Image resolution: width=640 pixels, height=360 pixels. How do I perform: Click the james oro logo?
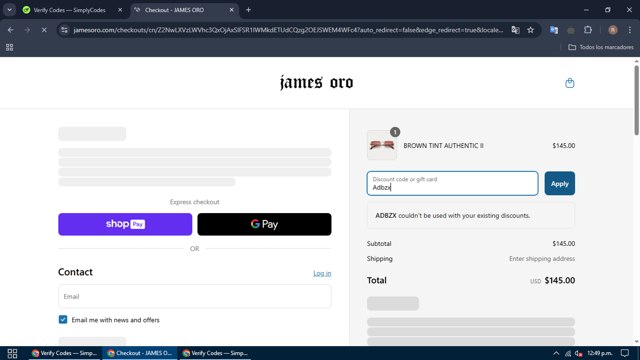tap(317, 83)
